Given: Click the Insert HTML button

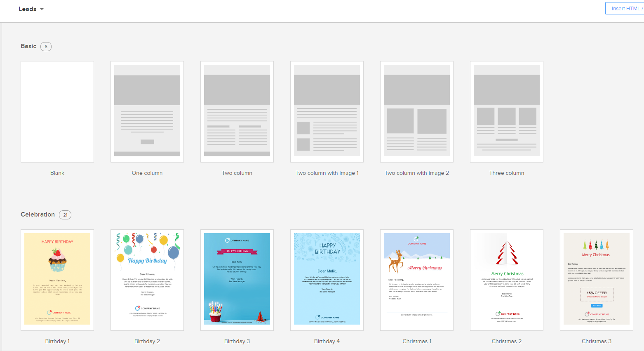Looking at the screenshot, I should [625, 9].
